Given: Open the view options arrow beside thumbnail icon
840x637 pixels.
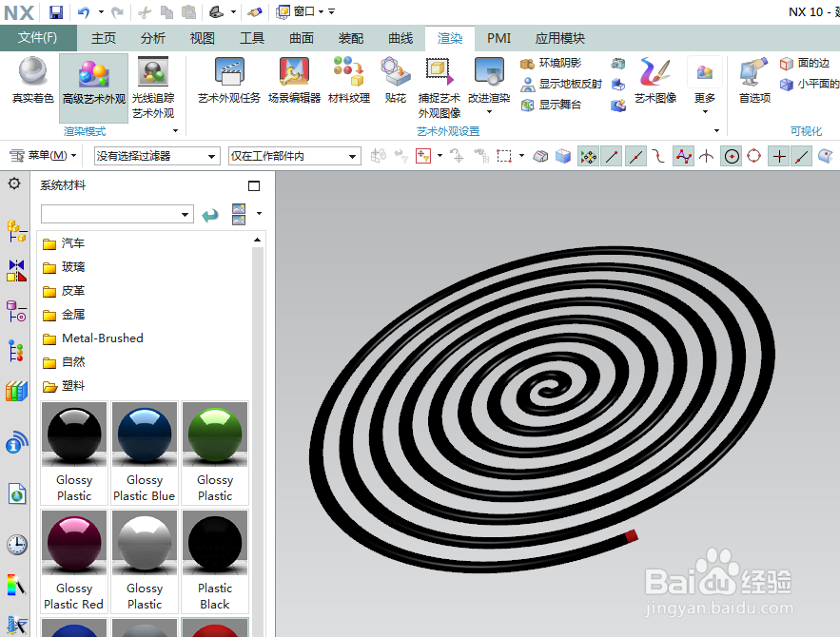Looking at the screenshot, I should 260,214.
